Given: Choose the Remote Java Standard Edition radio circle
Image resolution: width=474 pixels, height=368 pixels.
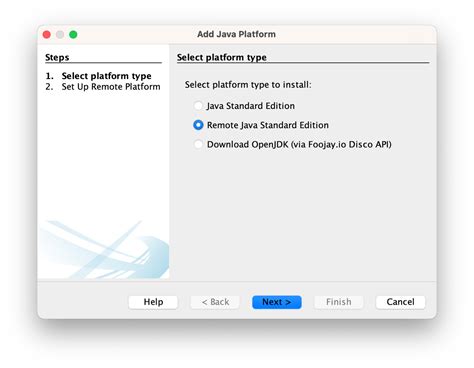Looking at the screenshot, I should (198, 125).
